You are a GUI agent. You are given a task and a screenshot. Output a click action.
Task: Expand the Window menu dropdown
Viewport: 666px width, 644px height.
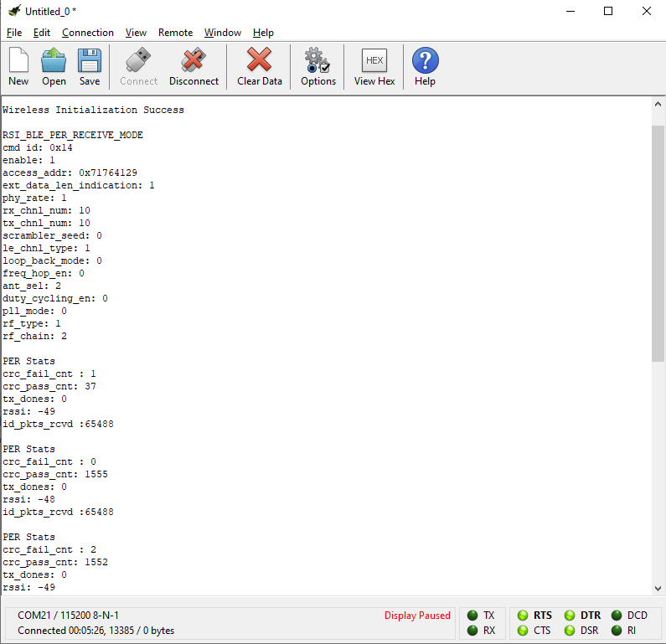pyautogui.click(x=223, y=33)
